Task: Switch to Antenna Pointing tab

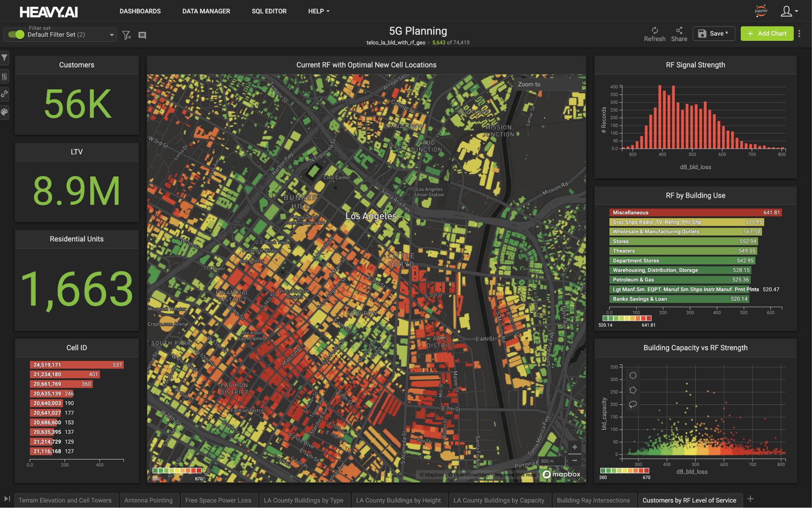Action: click(x=148, y=500)
